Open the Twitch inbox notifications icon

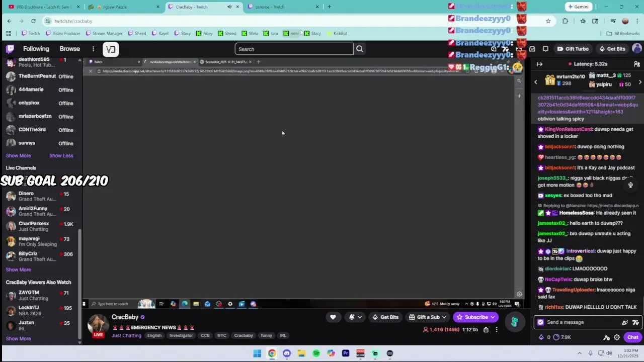tap(532, 49)
